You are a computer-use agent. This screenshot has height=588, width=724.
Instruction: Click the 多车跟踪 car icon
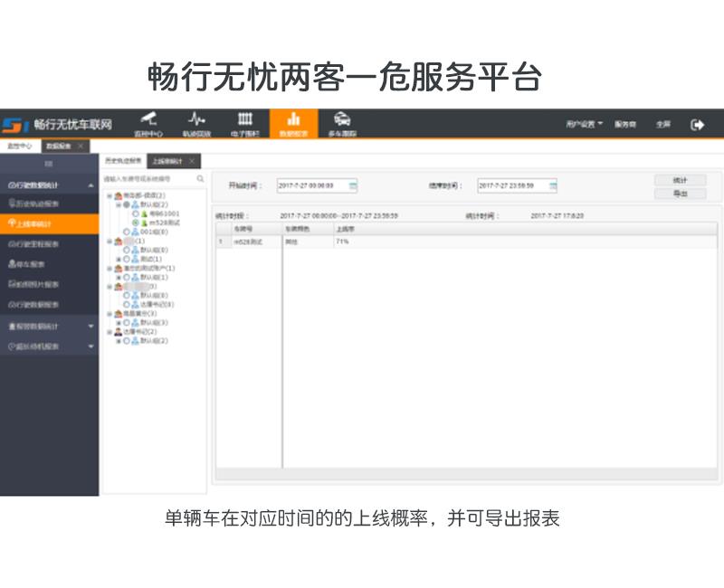pos(342,120)
